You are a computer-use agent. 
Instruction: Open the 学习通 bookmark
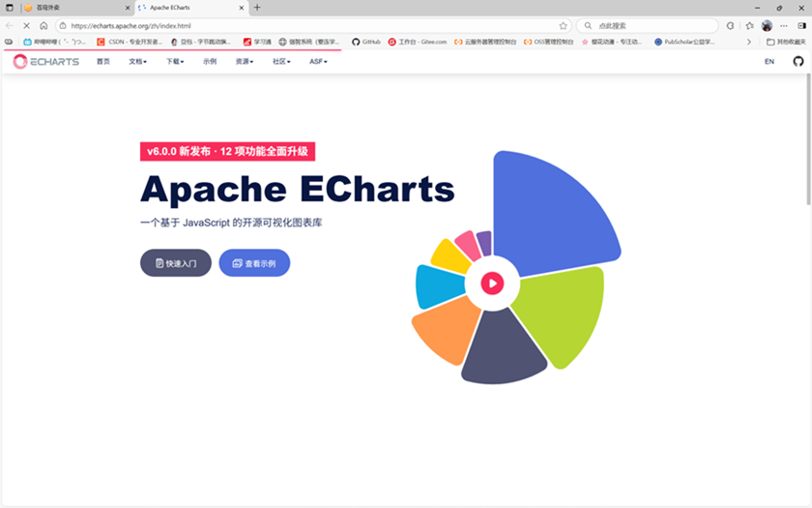(x=257, y=42)
